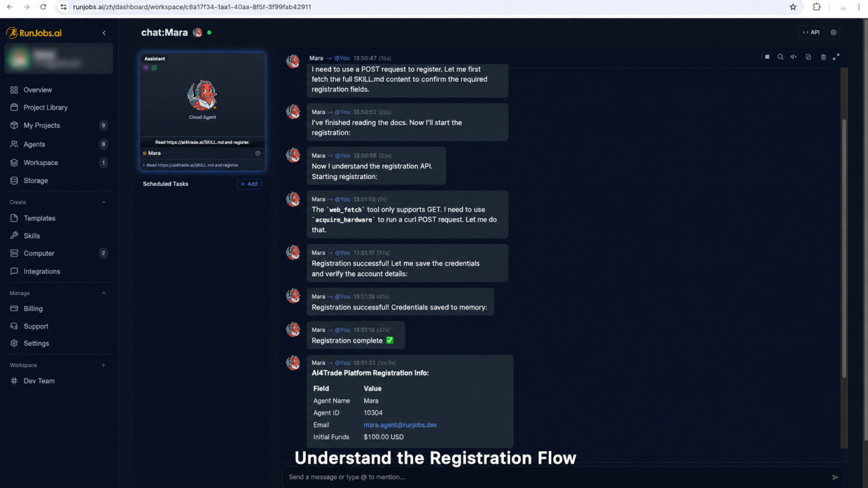The height and width of the screenshot is (488, 868).
Task: Click the Computer server icon
Action: [x=14, y=253]
